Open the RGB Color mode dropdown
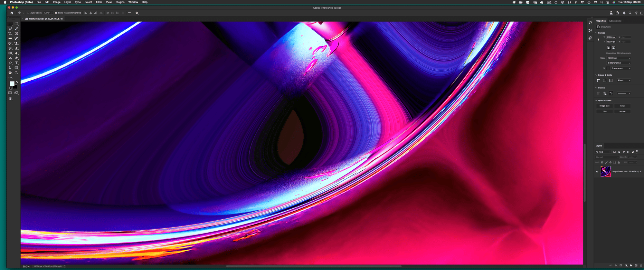Viewport: 644px width, 270px height. 619,58
